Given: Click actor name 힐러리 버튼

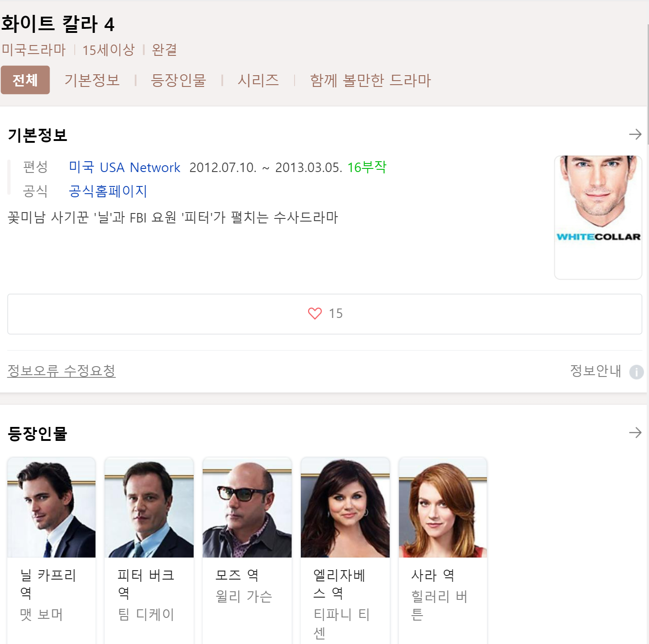Looking at the screenshot, I should [x=440, y=605].
